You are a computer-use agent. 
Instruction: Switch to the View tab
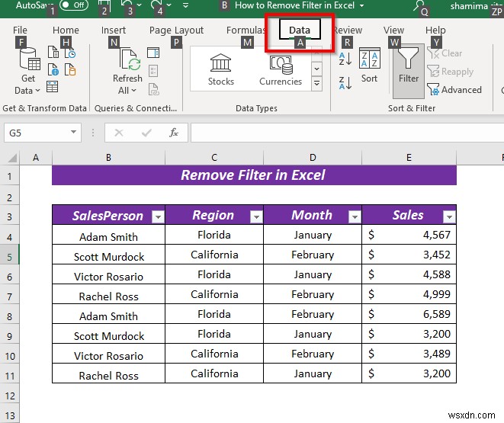point(393,30)
